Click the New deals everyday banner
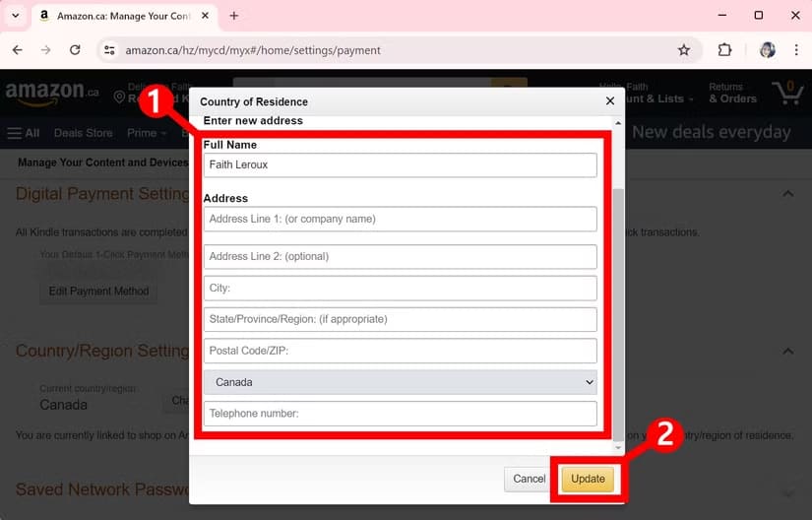The height and width of the screenshot is (520, 812). (711, 132)
